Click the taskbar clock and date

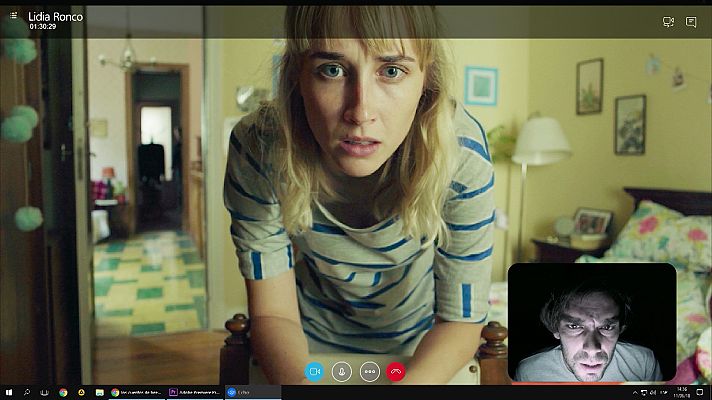coord(683,393)
